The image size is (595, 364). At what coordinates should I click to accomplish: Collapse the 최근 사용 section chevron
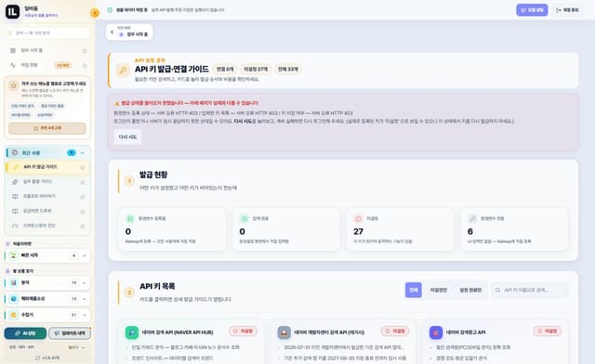coord(83,153)
